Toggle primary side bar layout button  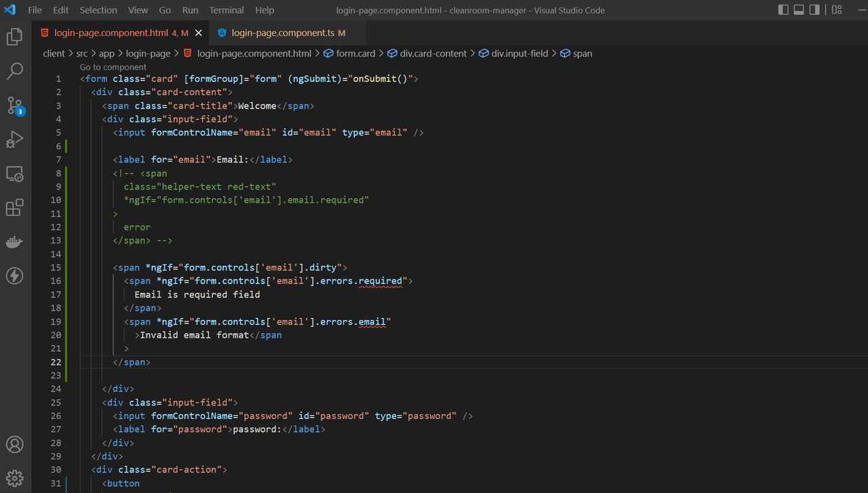pos(783,10)
